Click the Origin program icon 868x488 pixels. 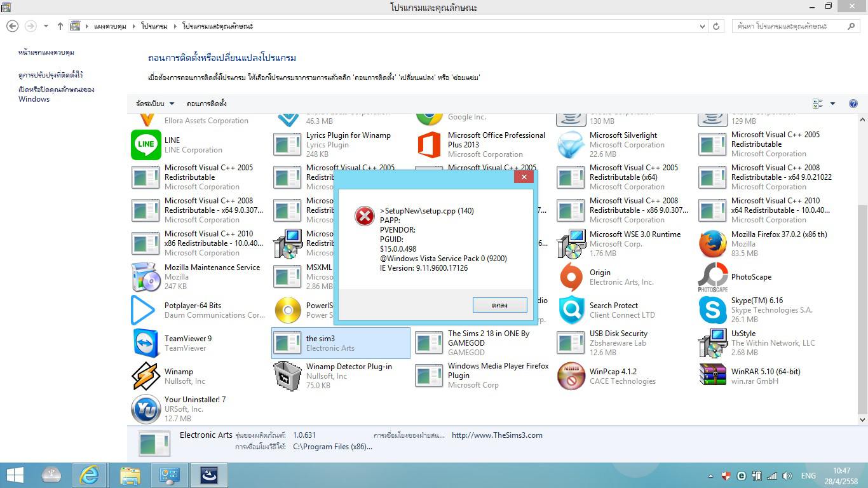(x=571, y=277)
